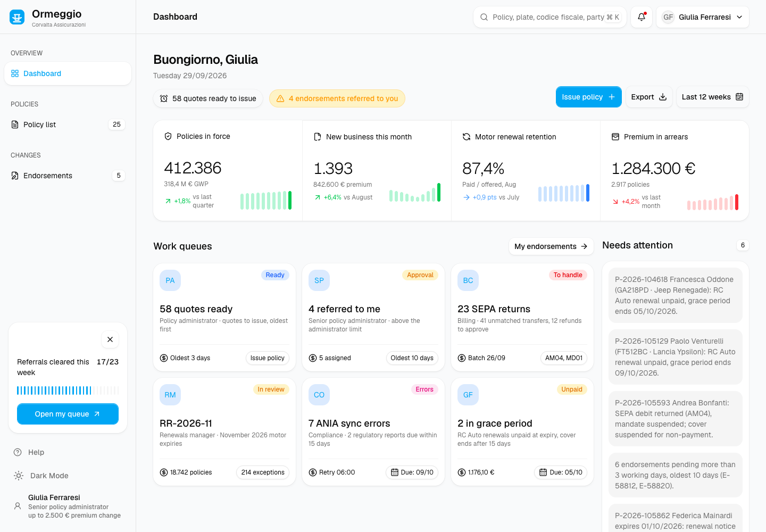
Task: Dismiss the referrals cleared card
Action: pos(110,339)
